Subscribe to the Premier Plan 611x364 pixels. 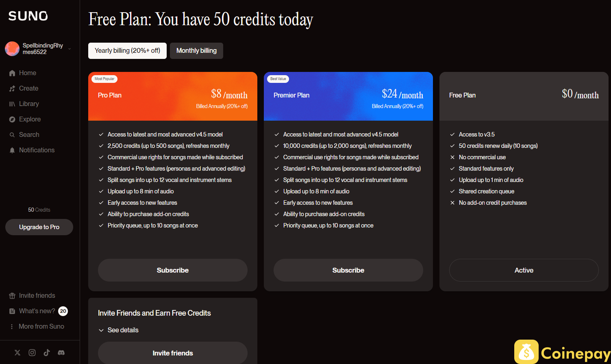click(348, 270)
